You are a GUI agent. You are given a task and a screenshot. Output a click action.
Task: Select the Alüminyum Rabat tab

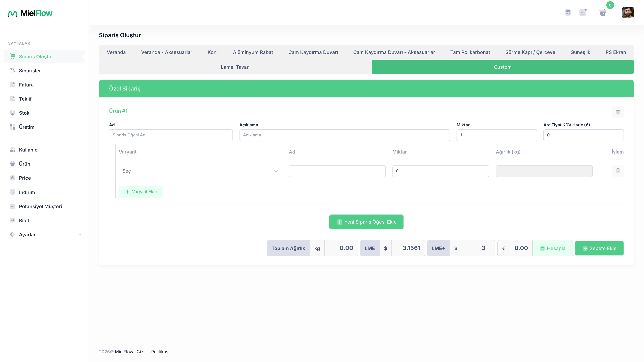(x=253, y=52)
